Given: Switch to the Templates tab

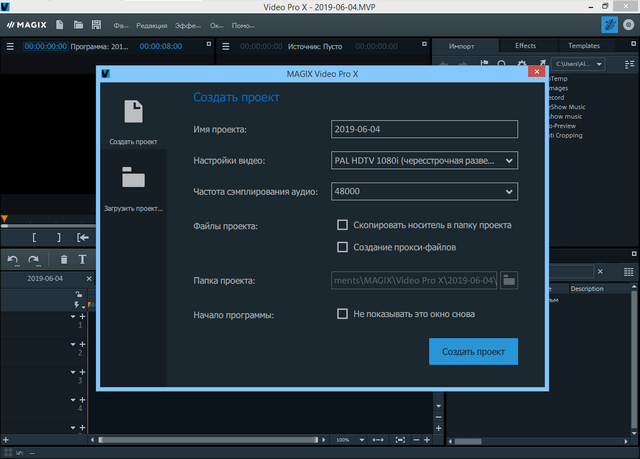Looking at the screenshot, I should tap(584, 46).
